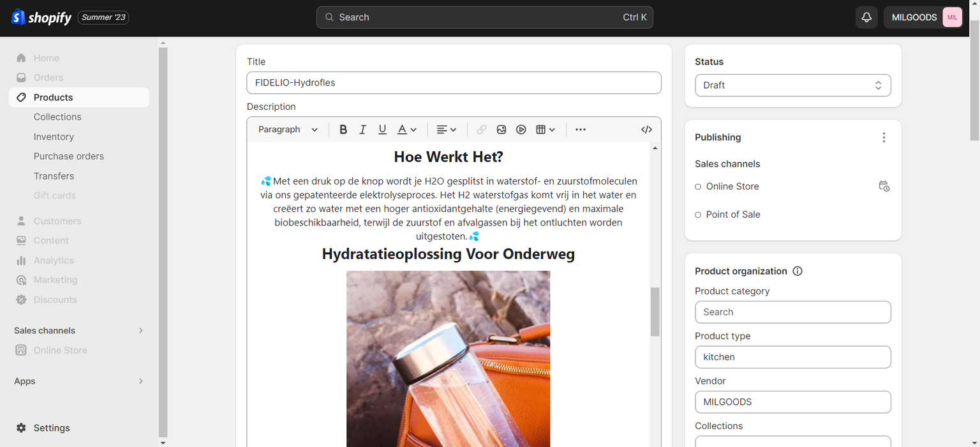The height and width of the screenshot is (447, 980).
Task: Edit Product type field
Action: tap(793, 357)
